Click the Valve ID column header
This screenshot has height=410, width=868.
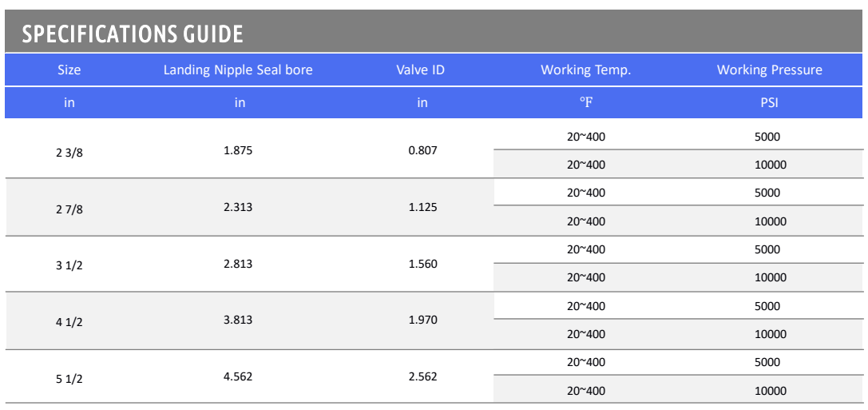tap(421, 70)
